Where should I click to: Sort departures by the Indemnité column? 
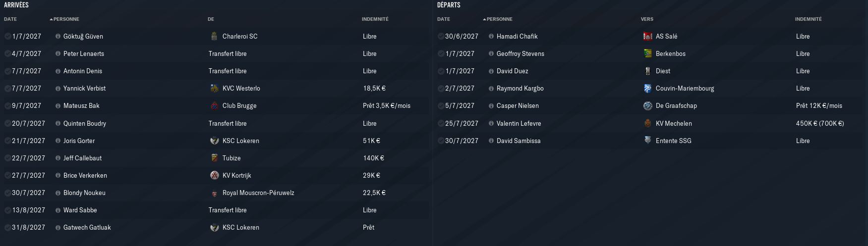tap(808, 19)
